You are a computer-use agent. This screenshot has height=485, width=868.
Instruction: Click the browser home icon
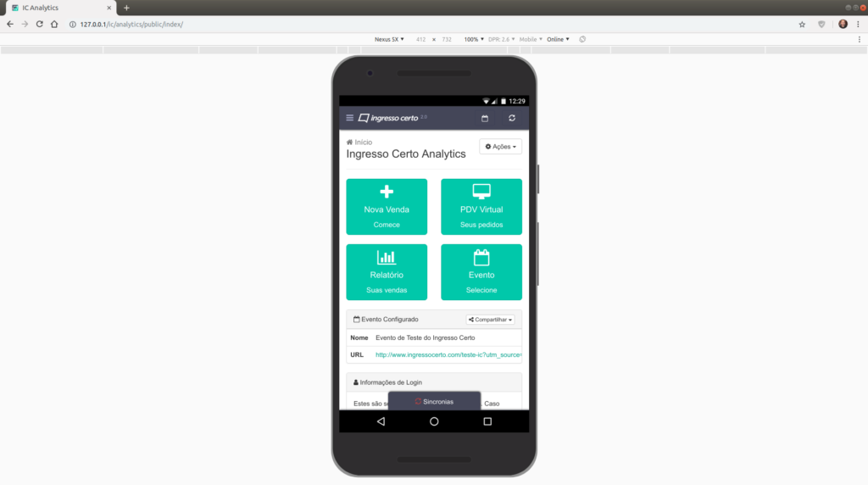(x=54, y=25)
